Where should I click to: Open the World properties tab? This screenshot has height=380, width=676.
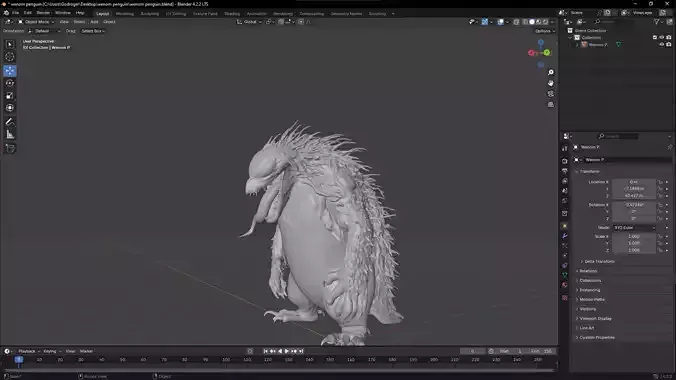tap(565, 201)
